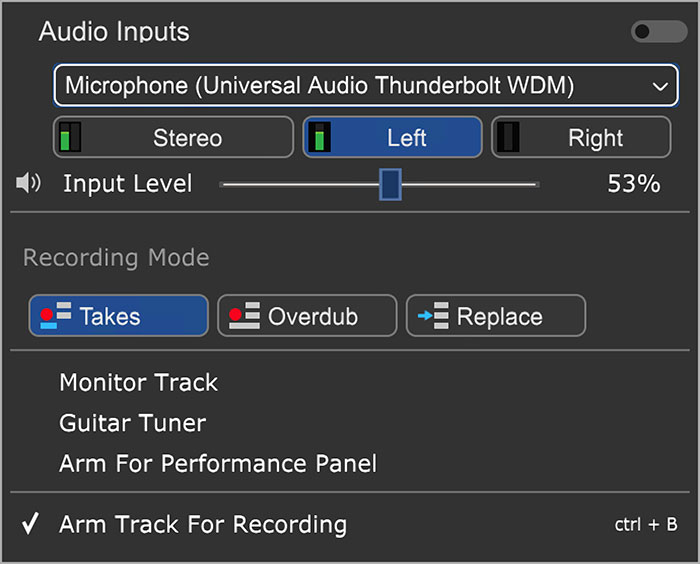Image resolution: width=700 pixels, height=564 pixels.
Task: Choose Stereo input channel option
Action: 174,137
